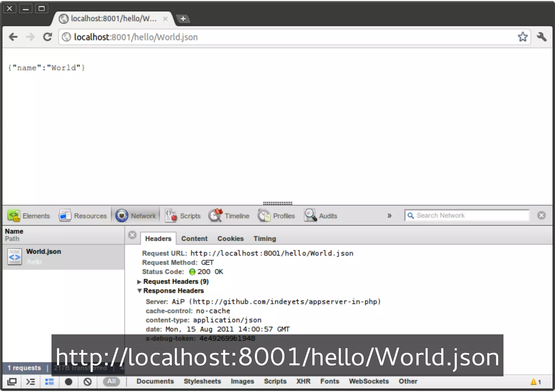The image size is (555, 392).
Task: Toggle the console drawer icon
Action: click(30, 382)
